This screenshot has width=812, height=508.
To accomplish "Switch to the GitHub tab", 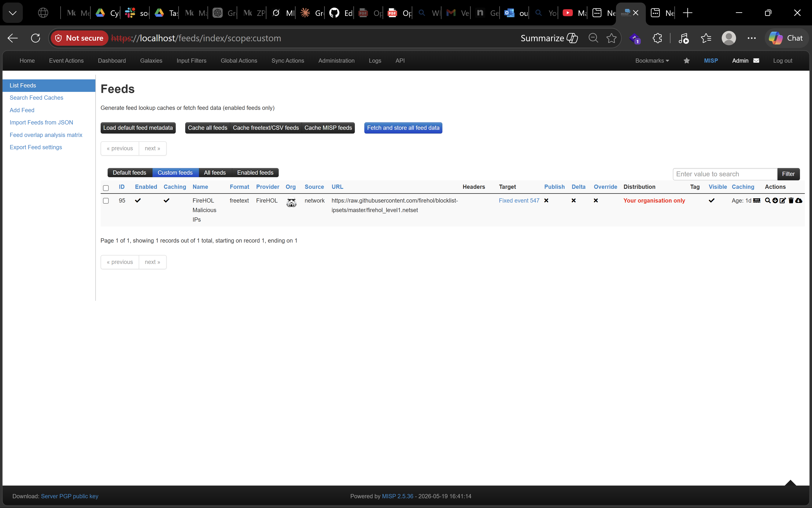I will (x=340, y=13).
